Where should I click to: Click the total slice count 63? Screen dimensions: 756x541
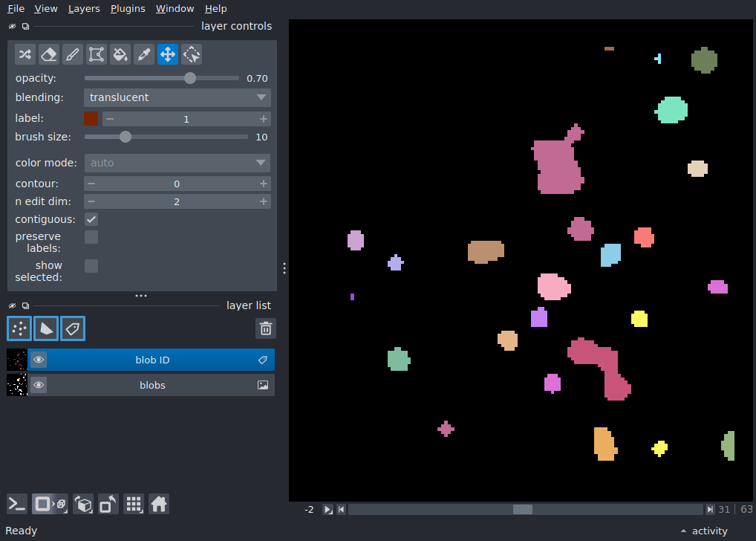746,510
